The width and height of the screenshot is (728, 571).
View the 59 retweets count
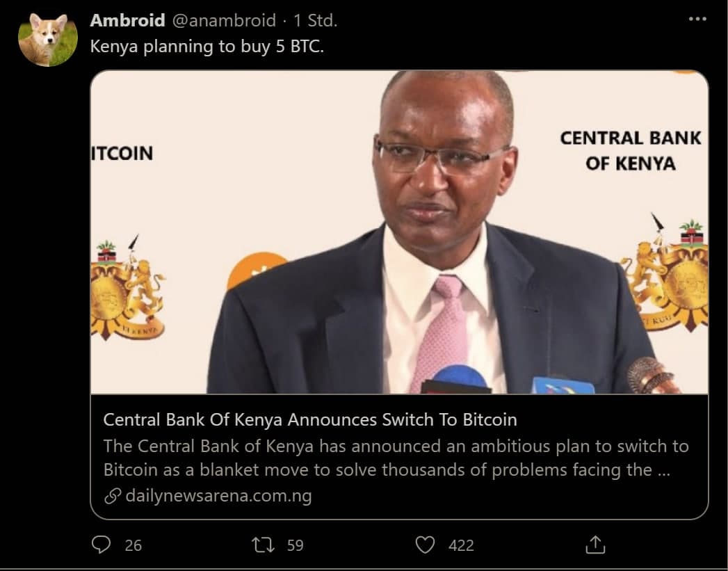(296, 545)
